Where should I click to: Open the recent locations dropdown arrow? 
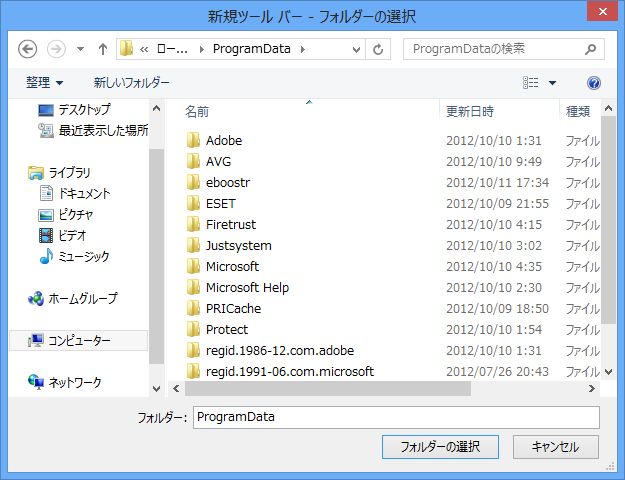pos(80,49)
